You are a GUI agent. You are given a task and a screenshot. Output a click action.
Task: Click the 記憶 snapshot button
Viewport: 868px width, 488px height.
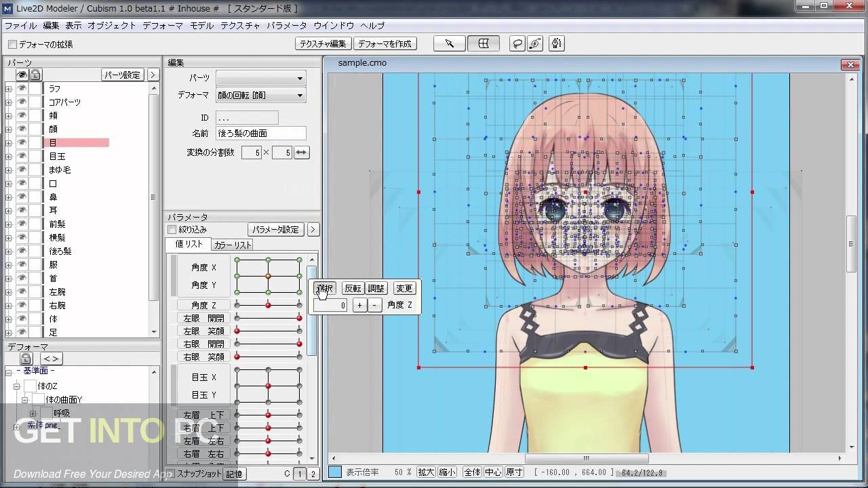234,474
